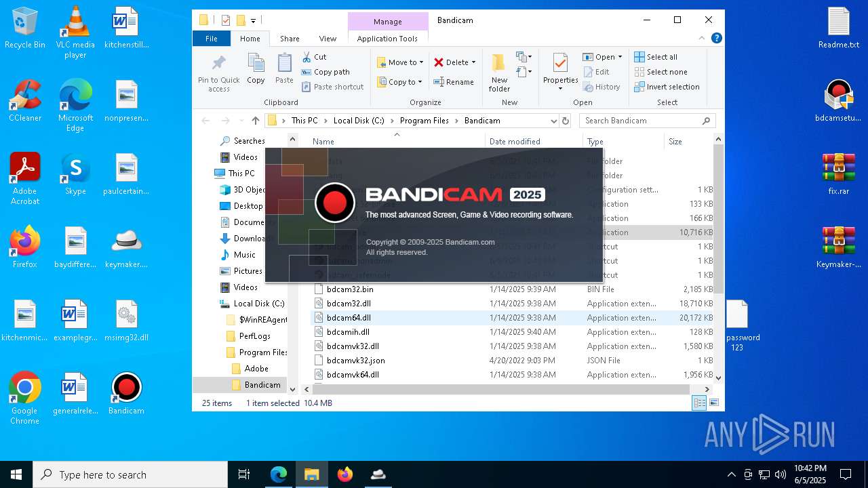The width and height of the screenshot is (868, 488).
Task: Expand the address bar history dropdown
Action: click(554, 121)
